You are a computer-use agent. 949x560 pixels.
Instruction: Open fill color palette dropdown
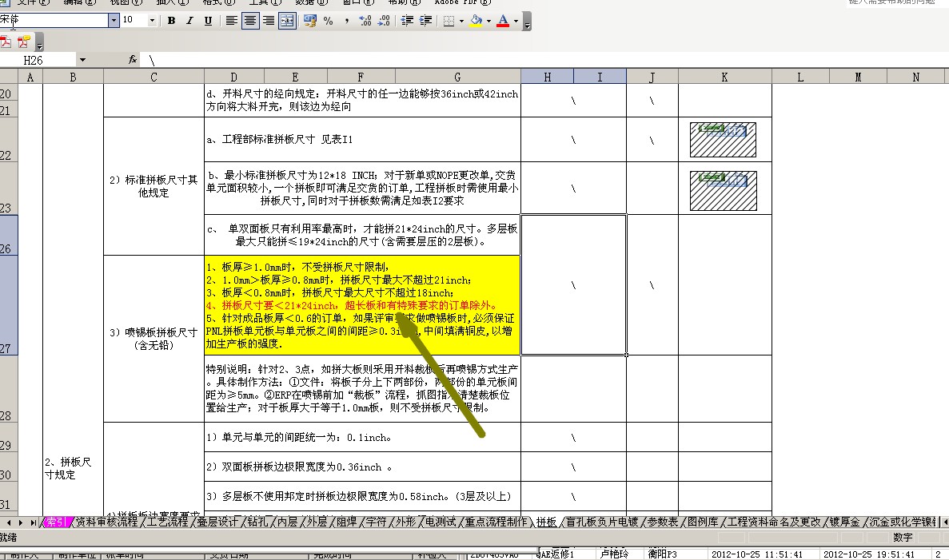coord(488,21)
